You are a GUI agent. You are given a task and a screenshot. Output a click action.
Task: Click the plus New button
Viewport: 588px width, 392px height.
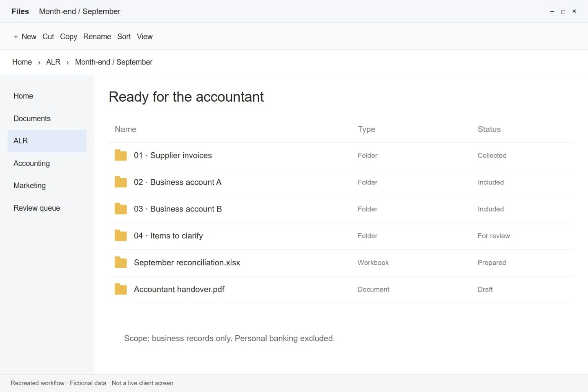pyautogui.click(x=25, y=36)
